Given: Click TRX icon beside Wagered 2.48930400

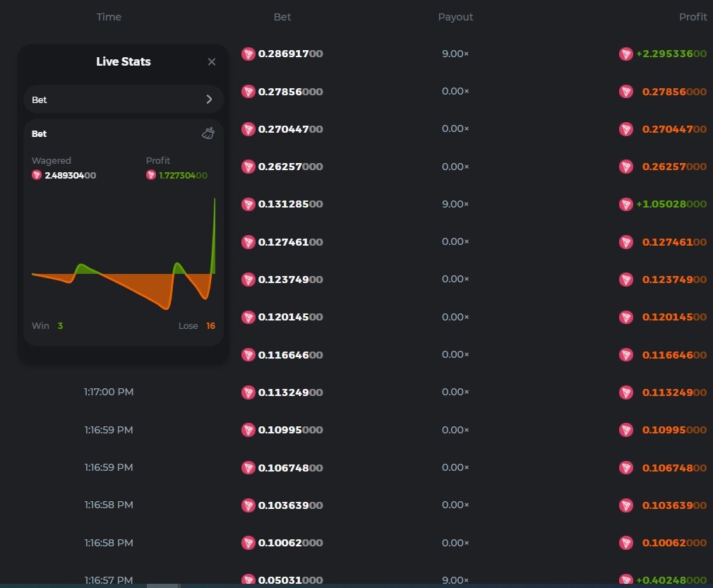Looking at the screenshot, I should [x=37, y=175].
